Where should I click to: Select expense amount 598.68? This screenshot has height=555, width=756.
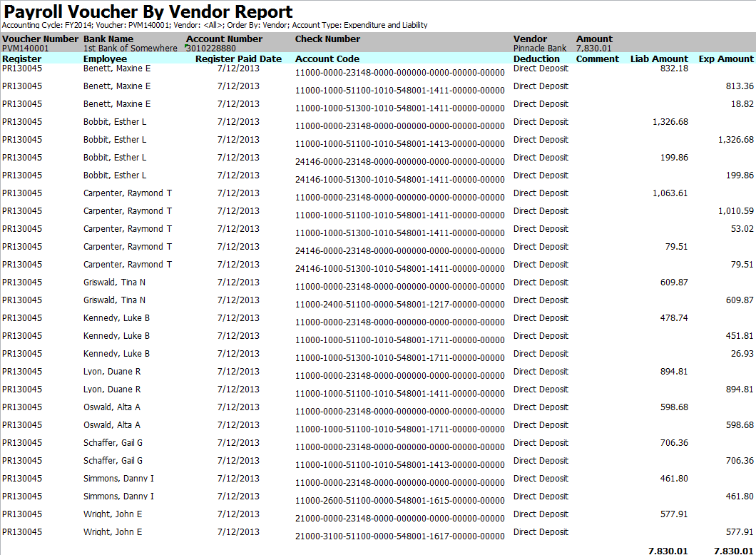pyautogui.click(x=740, y=424)
